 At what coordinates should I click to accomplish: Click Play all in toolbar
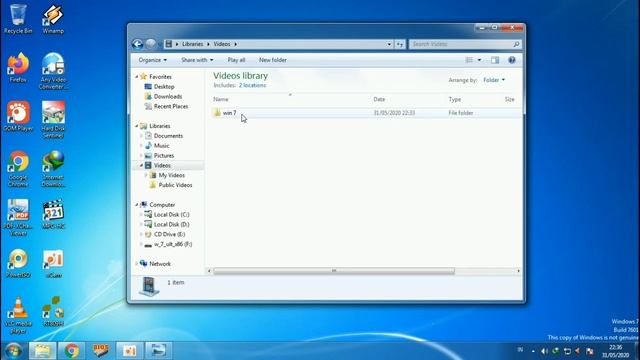pyautogui.click(x=236, y=60)
